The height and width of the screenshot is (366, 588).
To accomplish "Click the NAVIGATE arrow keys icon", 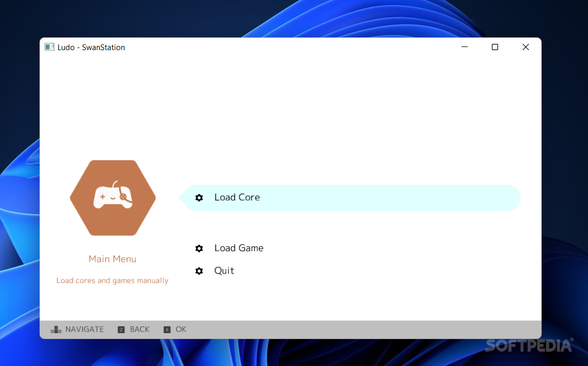I will pyautogui.click(x=56, y=329).
